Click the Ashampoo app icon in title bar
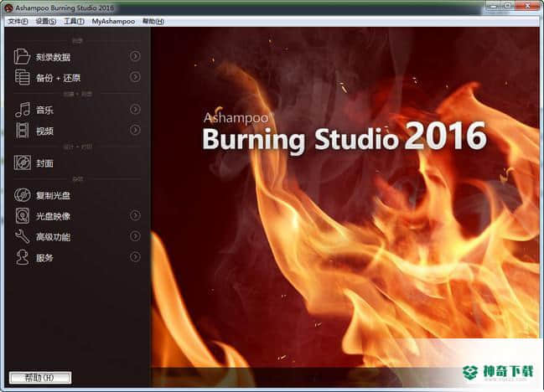The width and height of the screenshot is (544, 392). (x=8, y=8)
